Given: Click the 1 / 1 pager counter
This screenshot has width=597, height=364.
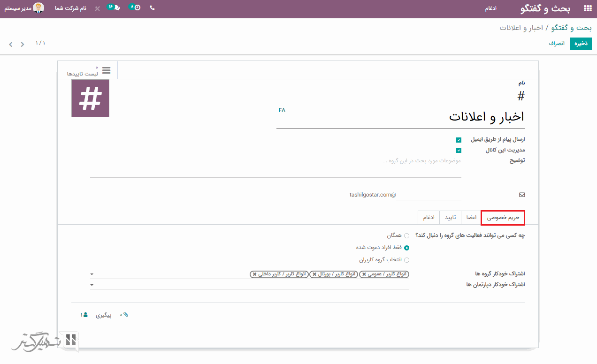Looking at the screenshot, I should [40, 43].
